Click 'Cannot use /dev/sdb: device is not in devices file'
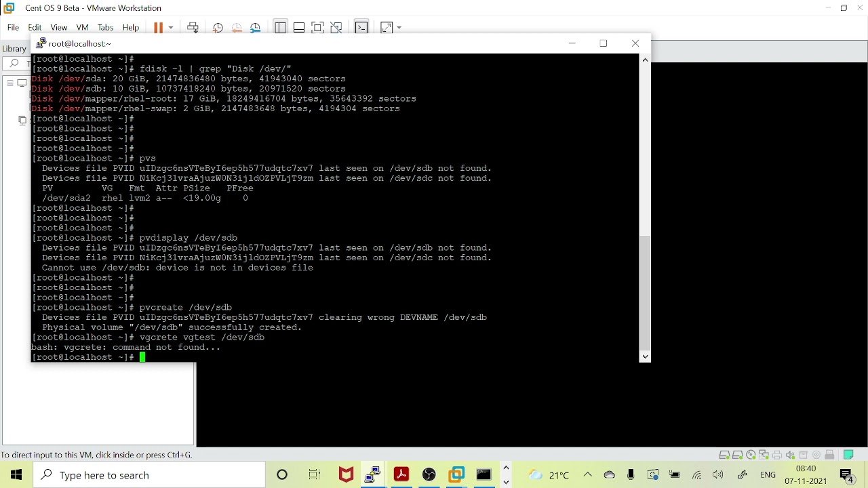Viewport: 868px width, 488px height. coord(178,268)
